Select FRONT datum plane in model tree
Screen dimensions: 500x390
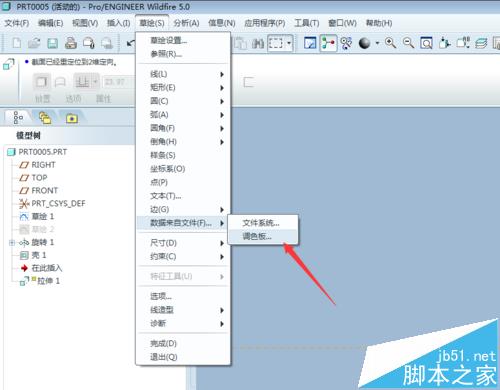[x=39, y=191]
